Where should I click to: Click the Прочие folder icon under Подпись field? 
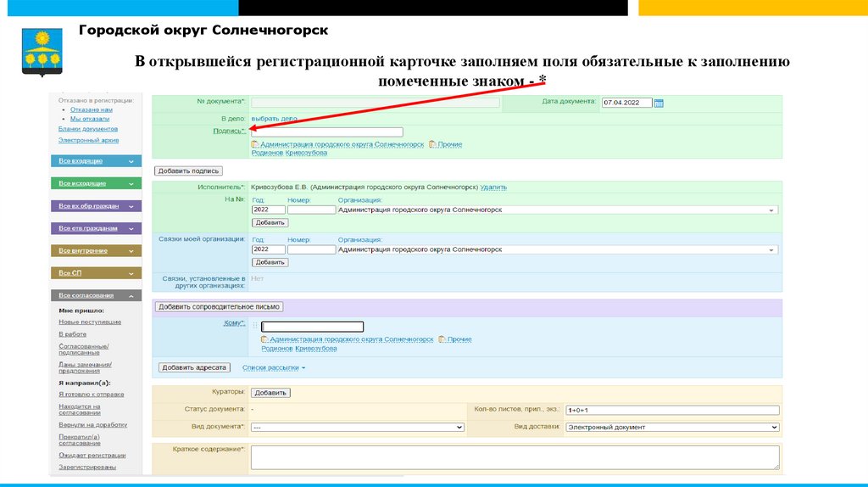(x=432, y=144)
